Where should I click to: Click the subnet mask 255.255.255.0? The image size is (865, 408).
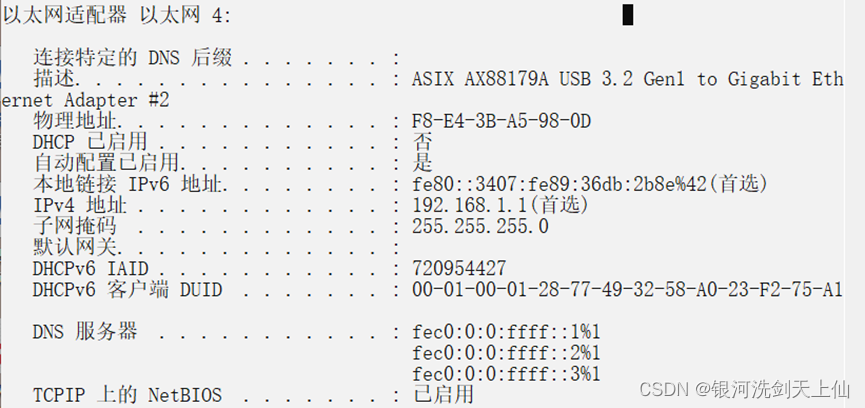480,226
